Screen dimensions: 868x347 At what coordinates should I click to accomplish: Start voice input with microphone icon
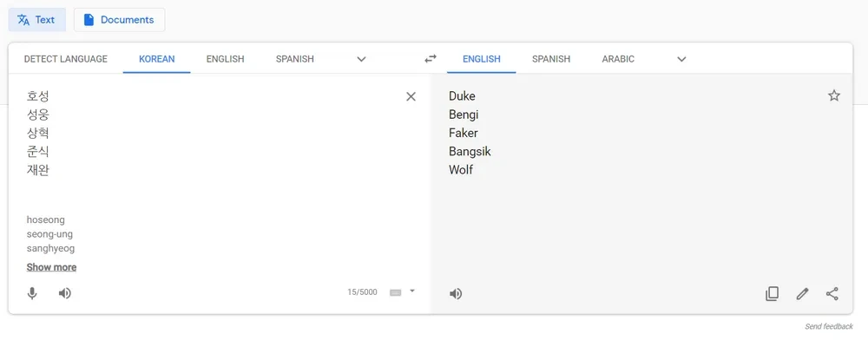(32, 293)
